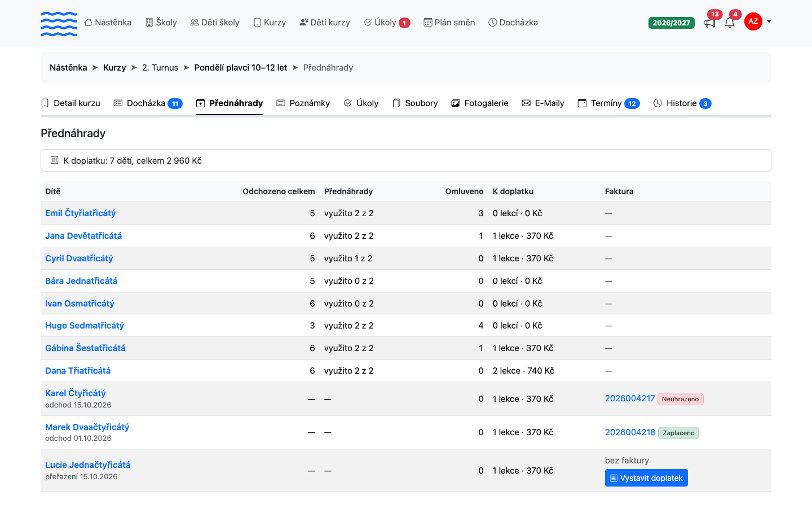Click the blue waves app logo
The image size is (812, 508).
tap(59, 23)
